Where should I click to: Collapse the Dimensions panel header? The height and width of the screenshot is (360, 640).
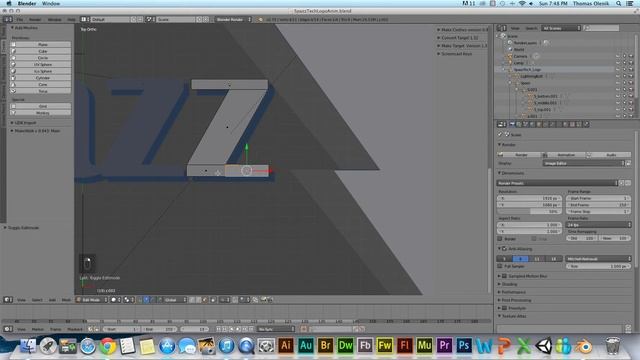pos(512,173)
